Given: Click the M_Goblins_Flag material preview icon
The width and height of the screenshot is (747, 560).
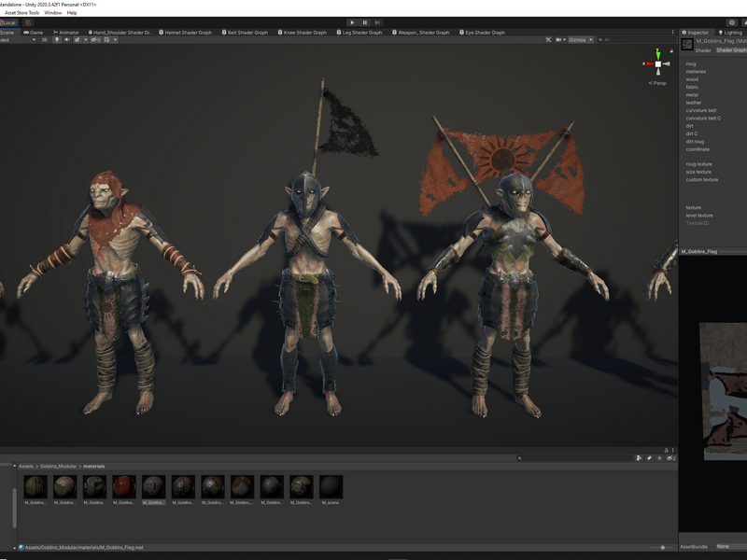Looking at the screenshot, I should click(x=687, y=45).
